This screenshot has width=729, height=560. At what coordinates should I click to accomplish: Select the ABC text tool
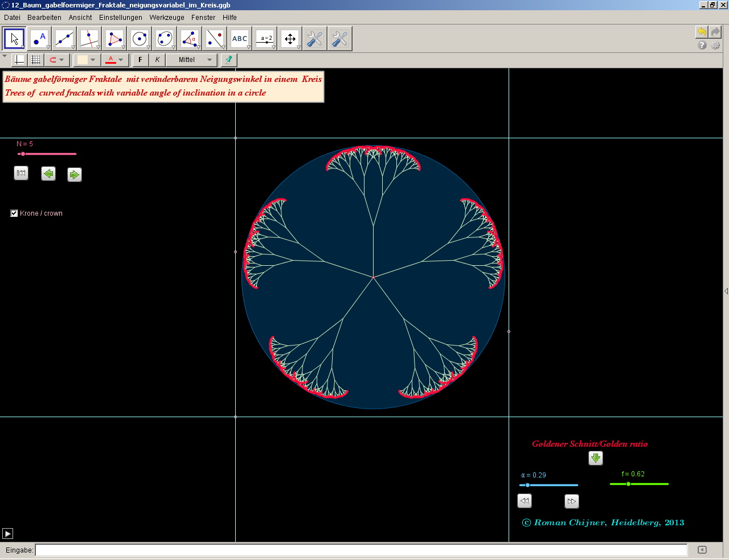coord(240,39)
